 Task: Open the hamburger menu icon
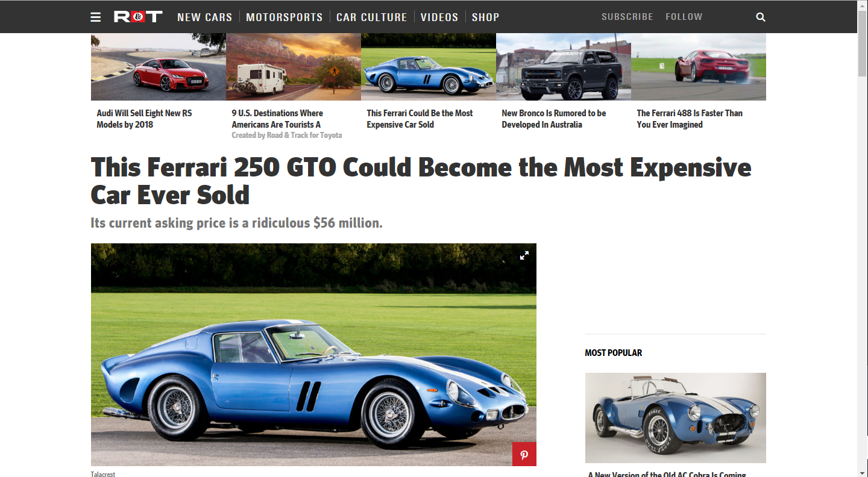tap(96, 17)
